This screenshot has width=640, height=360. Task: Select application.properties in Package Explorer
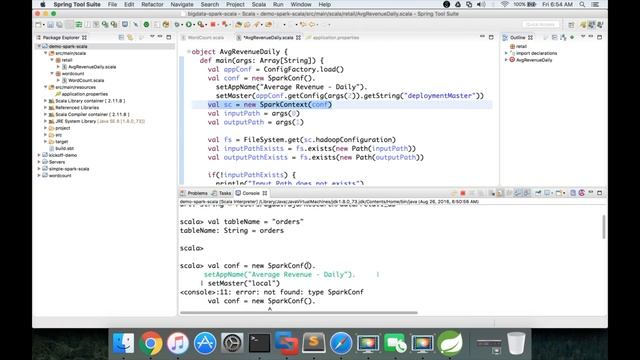point(84,94)
